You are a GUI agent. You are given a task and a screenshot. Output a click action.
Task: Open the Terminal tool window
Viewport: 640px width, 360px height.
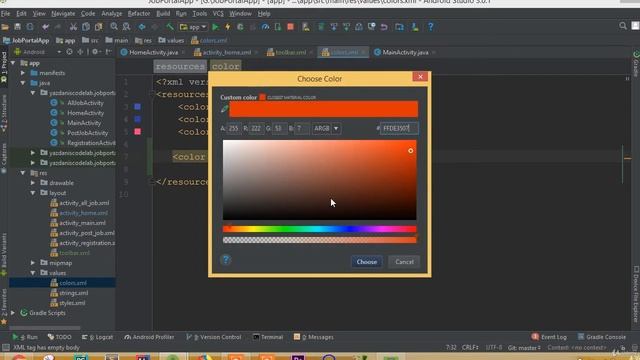268,337
